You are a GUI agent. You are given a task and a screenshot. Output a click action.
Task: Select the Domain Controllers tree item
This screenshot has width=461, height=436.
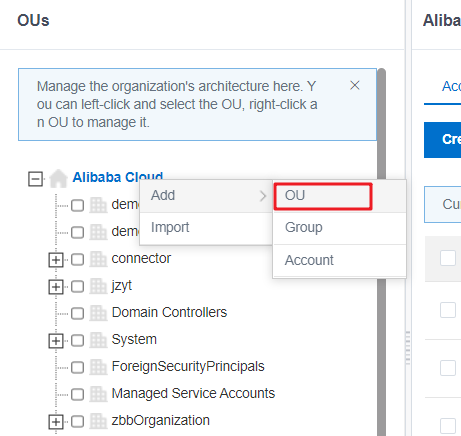tap(169, 312)
